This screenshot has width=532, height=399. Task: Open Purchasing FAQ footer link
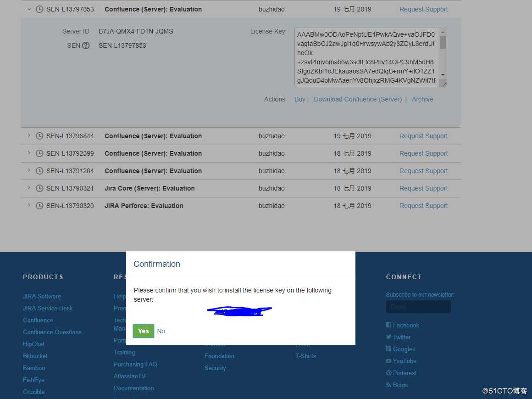point(135,364)
